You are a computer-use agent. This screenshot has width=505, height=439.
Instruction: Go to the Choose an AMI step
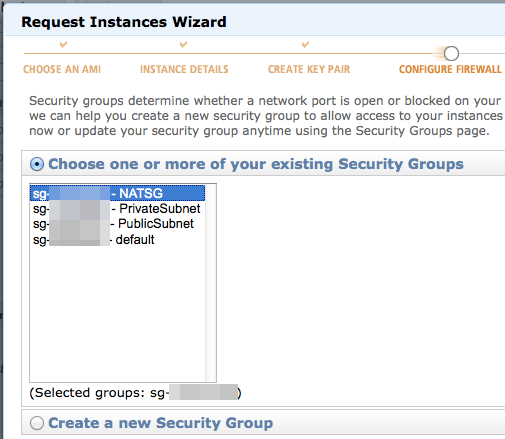(62, 69)
